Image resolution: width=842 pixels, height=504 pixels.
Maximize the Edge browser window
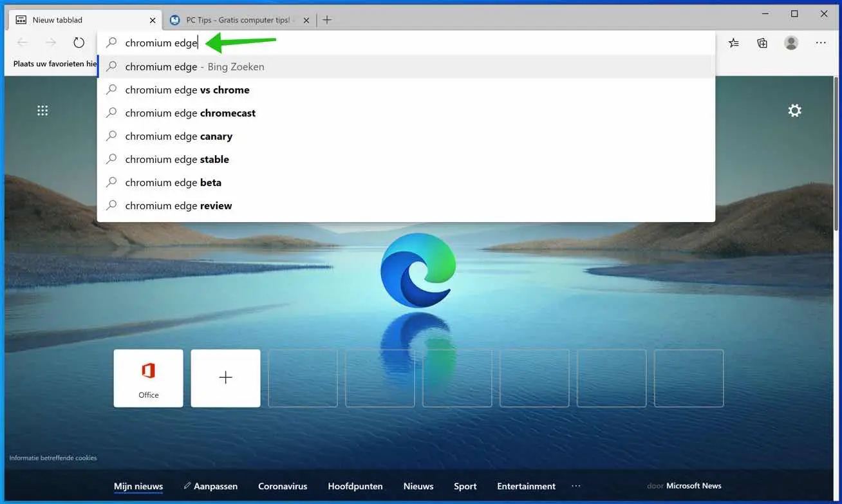point(794,14)
